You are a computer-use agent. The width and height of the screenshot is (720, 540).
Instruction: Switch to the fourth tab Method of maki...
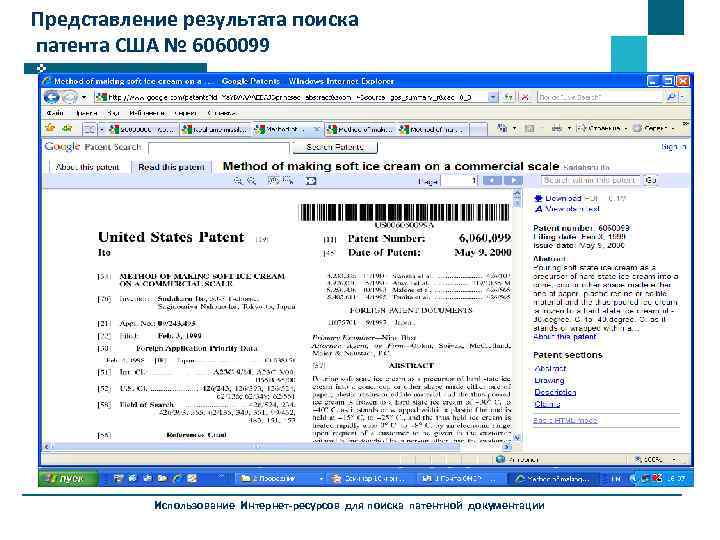click(360, 130)
